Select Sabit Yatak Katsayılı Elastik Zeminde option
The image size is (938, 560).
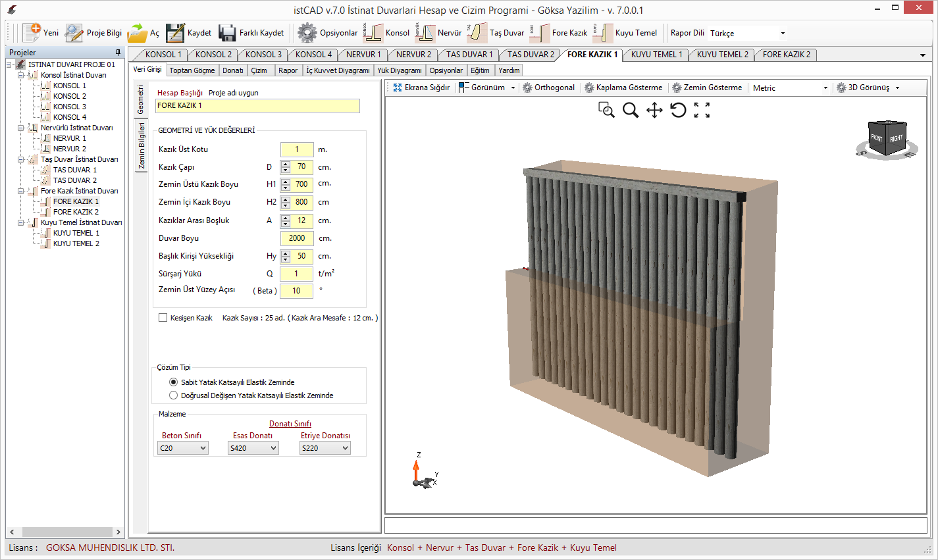[174, 382]
